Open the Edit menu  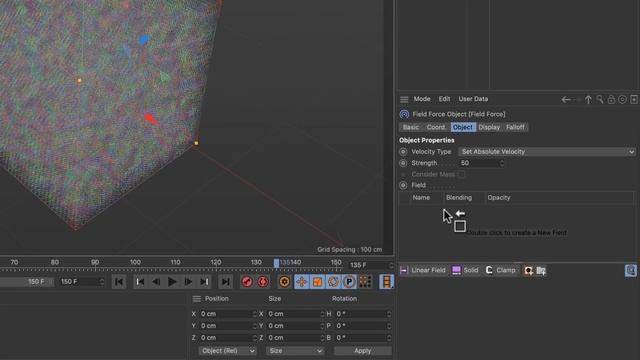(444, 99)
